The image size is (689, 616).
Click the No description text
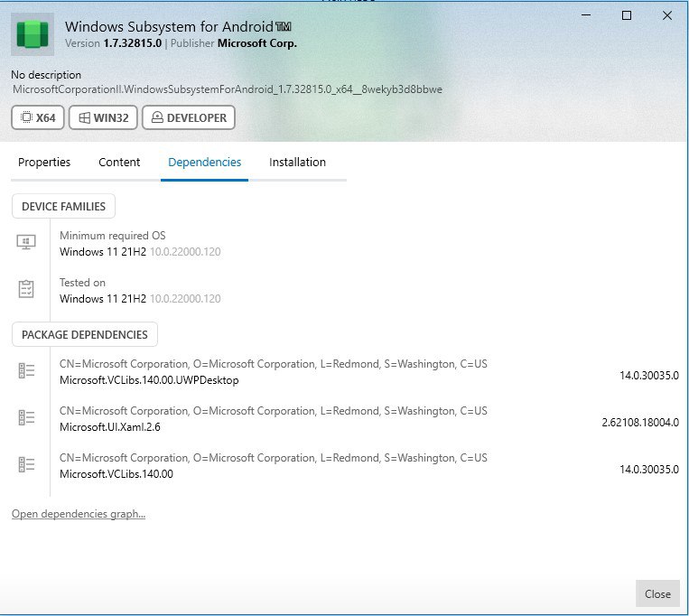[46, 75]
